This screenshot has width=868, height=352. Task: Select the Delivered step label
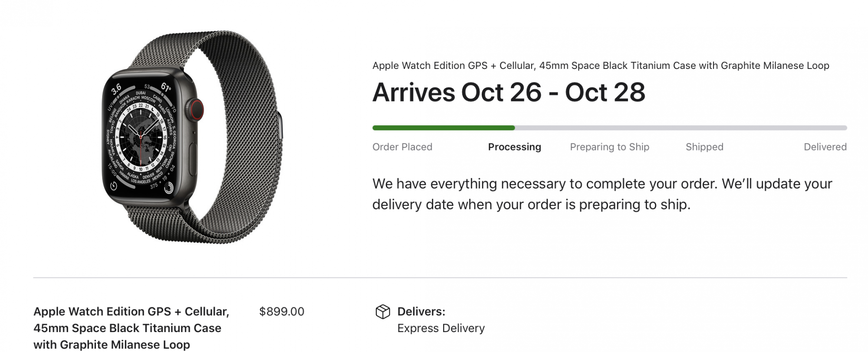(x=825, y=147)
